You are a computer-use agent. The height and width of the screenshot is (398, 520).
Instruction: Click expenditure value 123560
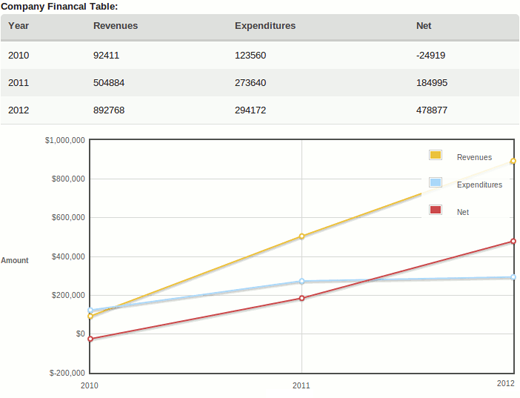(x=250, y=55)
